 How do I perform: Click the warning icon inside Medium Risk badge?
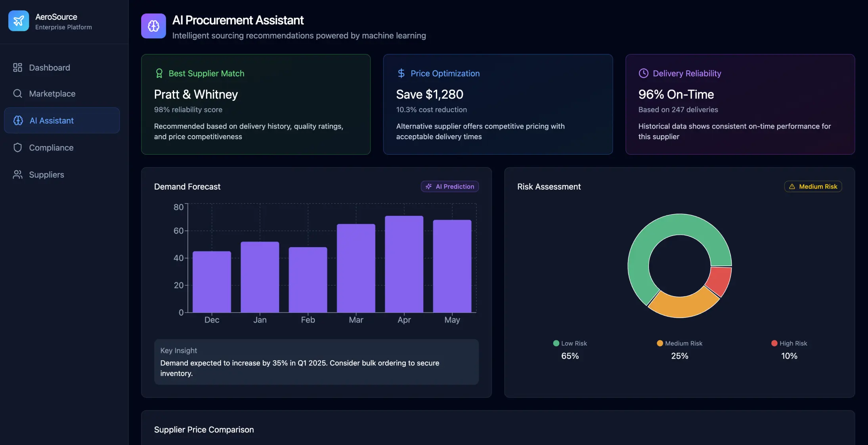pyautogui.click(x=792, y=186)
